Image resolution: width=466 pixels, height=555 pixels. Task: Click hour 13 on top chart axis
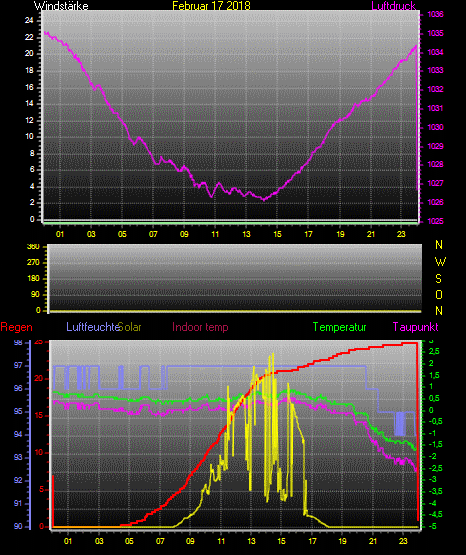(246, 234)
